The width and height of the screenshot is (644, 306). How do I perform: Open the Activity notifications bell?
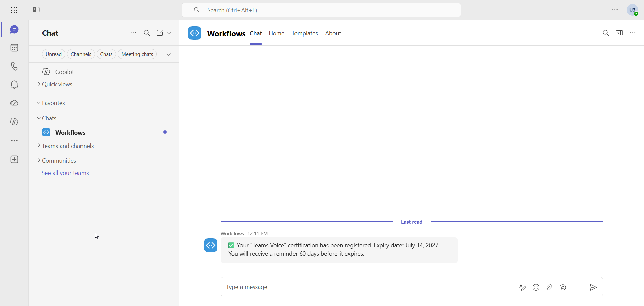14,85
